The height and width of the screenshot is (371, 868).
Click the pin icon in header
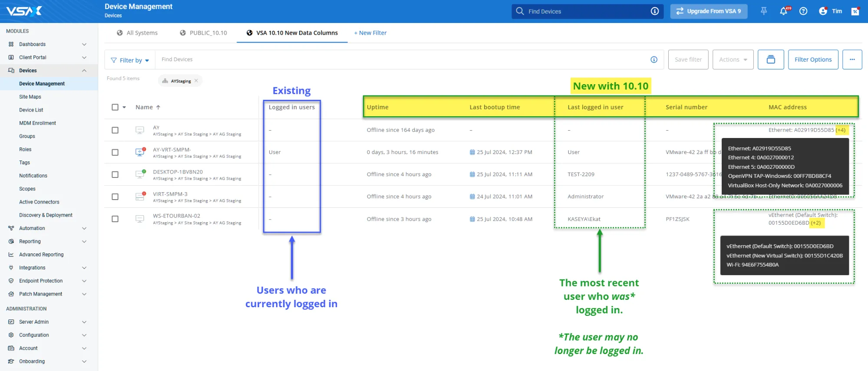tap(764, 11)
